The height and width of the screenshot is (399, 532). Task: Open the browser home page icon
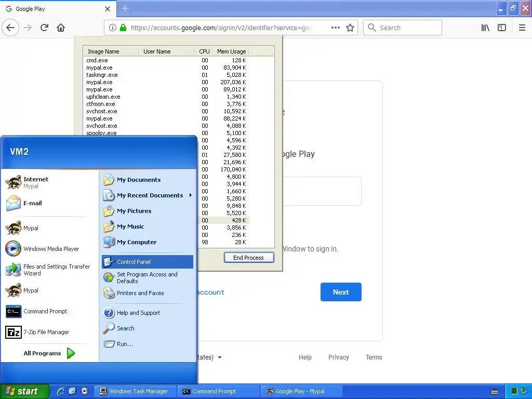[61, 28]
